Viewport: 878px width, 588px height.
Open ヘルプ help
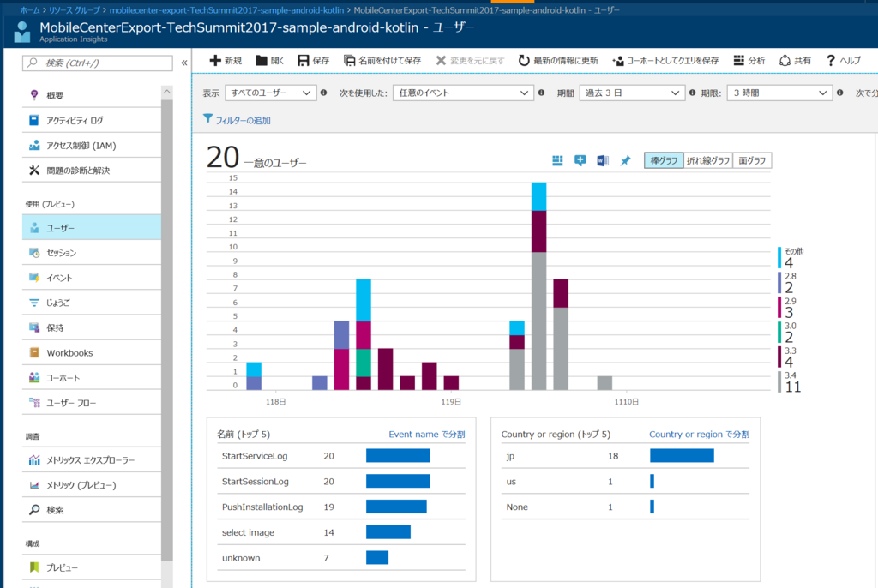[844, 61]
